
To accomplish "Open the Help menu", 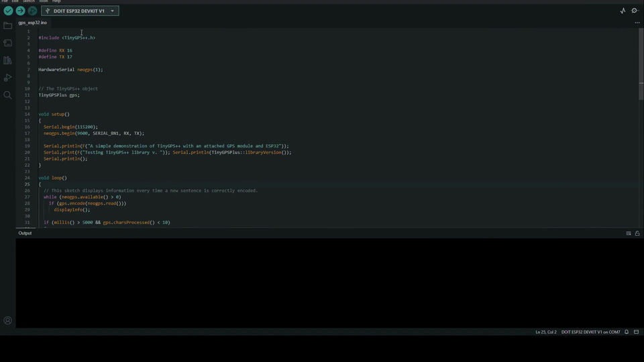I will [x=56, y=1].
